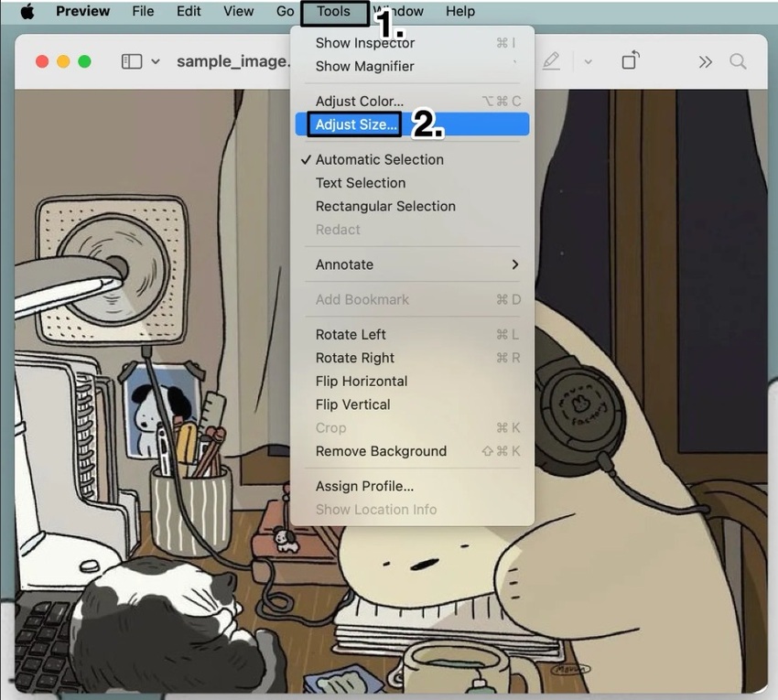Click the Search magnifier icon
778x700 pixels.
coord(738,61)
